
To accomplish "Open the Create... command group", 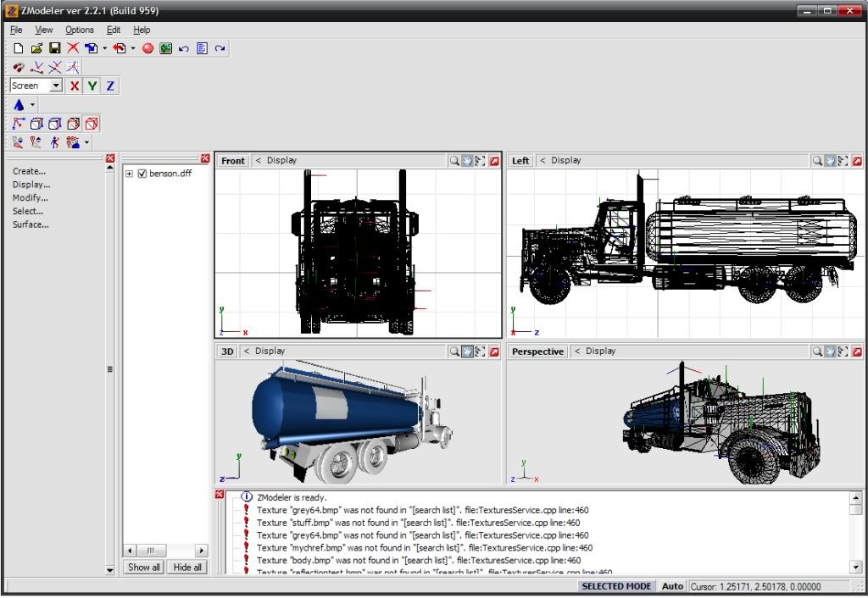I will pos(30,171).
